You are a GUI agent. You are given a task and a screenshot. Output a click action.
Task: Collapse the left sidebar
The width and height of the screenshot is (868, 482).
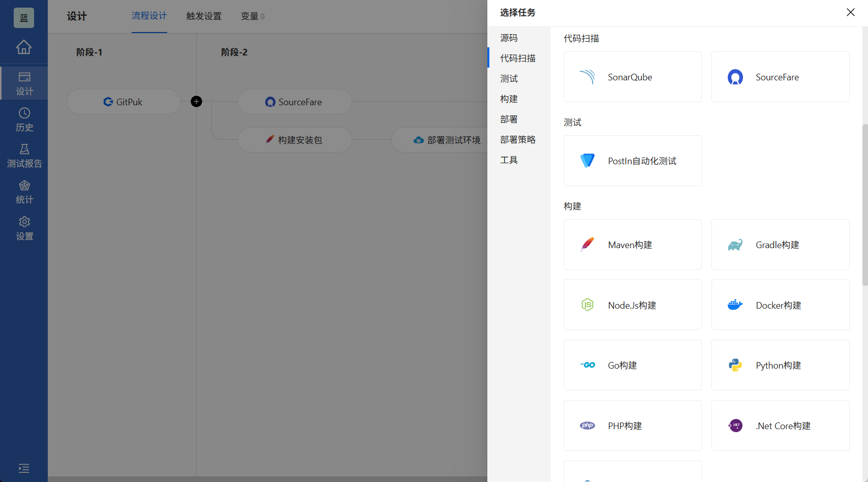click(x=24, y=468)
